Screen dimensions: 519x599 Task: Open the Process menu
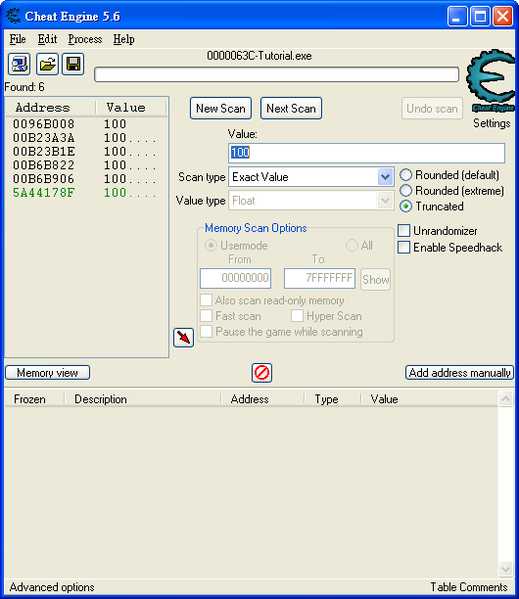point(85,39)
